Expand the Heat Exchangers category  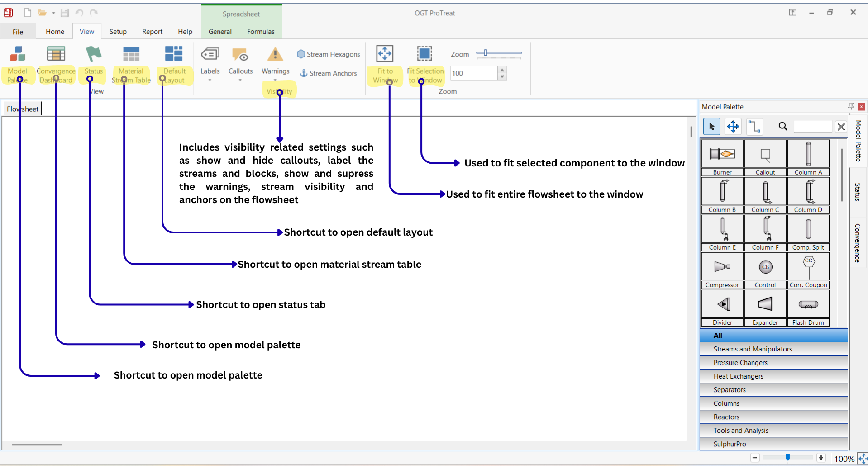[773, 376]
